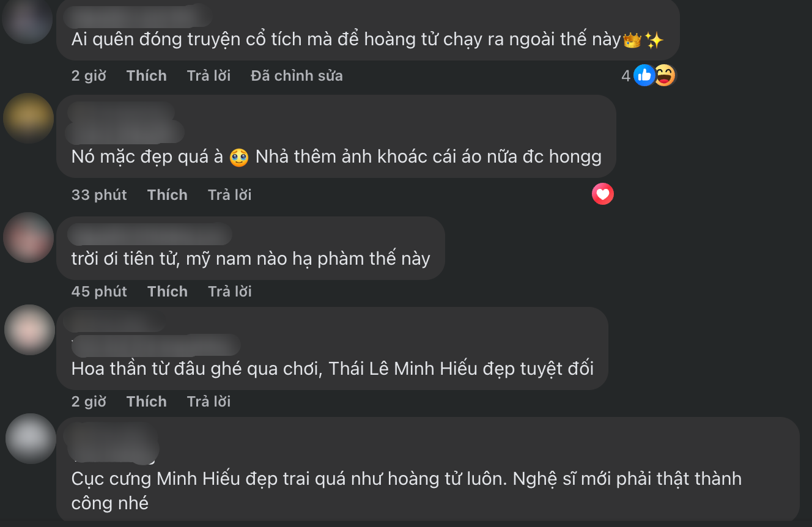This screenshot has width=812, height=527.
Task: Click the red heart reaction icon
Action: tap(602, 194)
